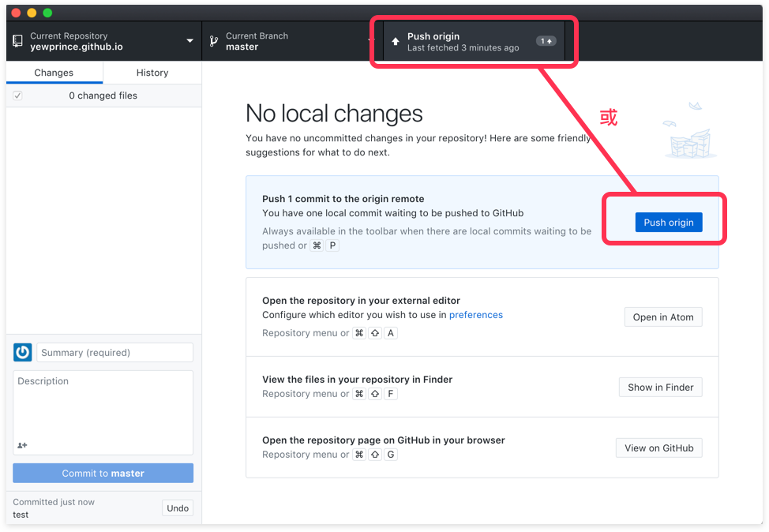Click the 'No local changes' heading
Viewport: 769px width, 532px height.
point(334,114)
